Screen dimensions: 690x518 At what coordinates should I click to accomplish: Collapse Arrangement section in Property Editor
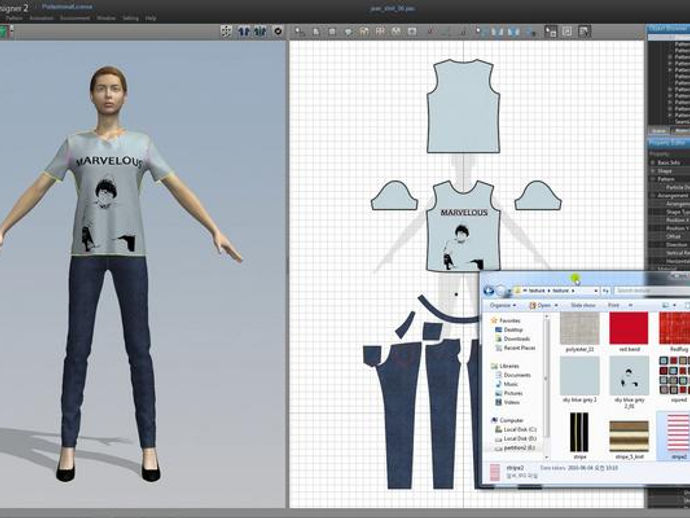(653, 195)
